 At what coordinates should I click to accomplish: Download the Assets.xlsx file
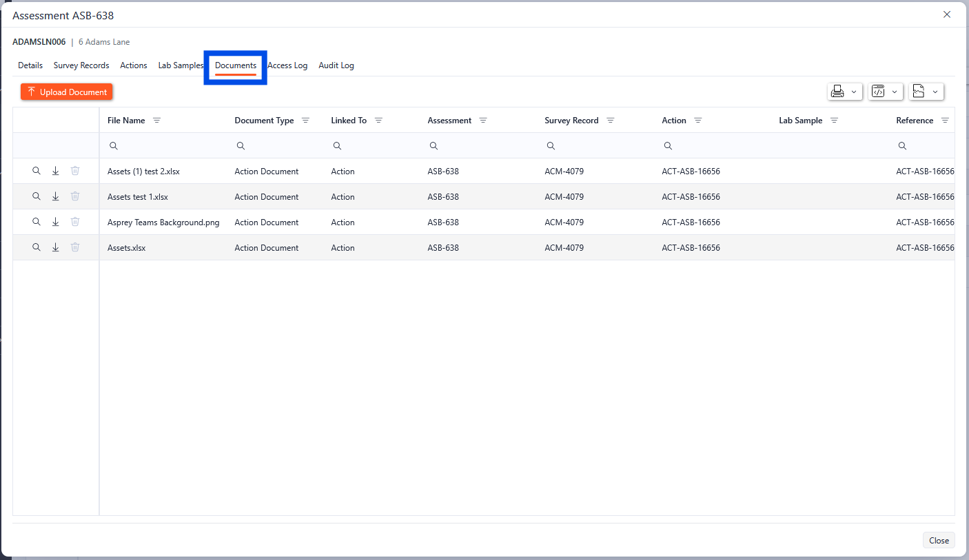pyautogui.click(x=56, y=247)
